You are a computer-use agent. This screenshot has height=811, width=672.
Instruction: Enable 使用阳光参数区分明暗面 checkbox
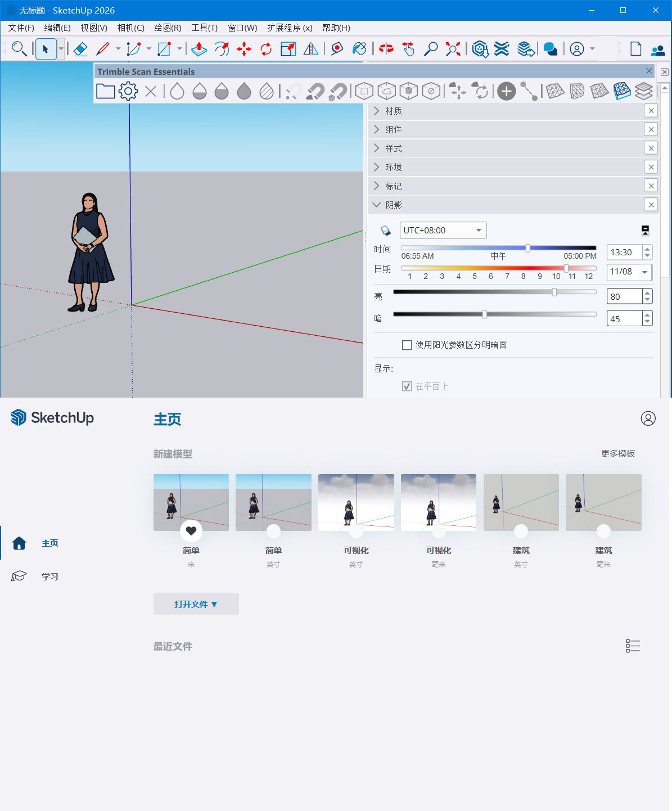[407, 345]
